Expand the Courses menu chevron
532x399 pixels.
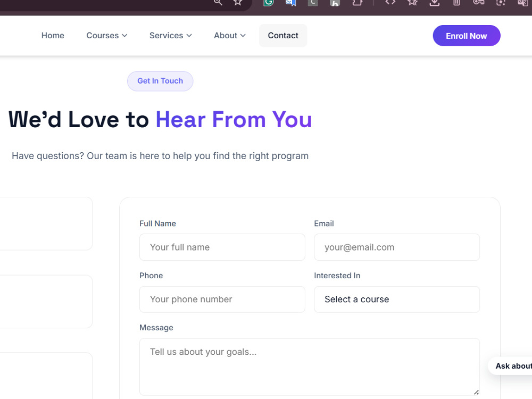tap(124, 36)
